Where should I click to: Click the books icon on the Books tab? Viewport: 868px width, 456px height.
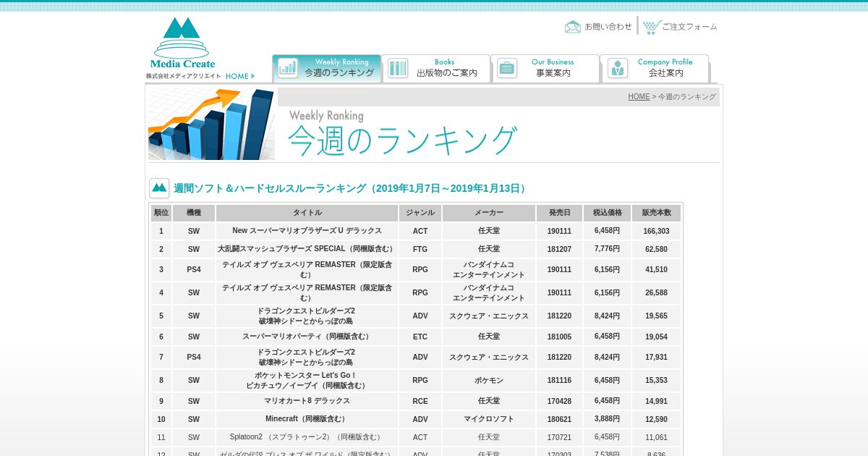[398, 68]
